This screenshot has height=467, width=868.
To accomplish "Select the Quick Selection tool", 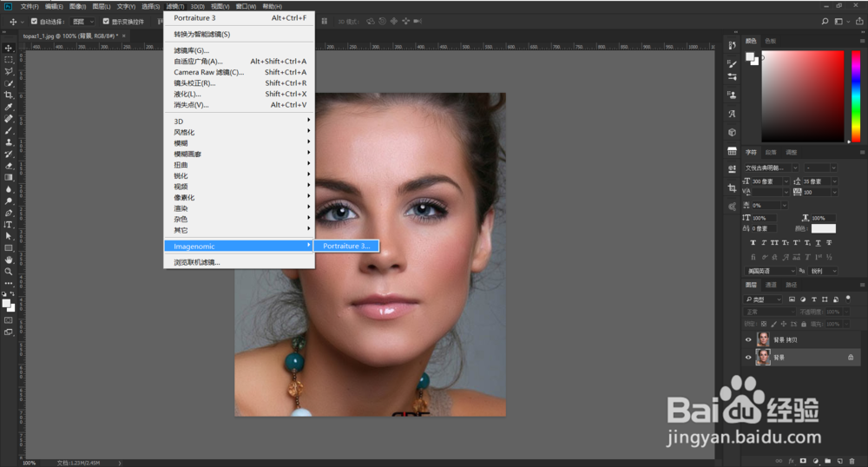I will tap(9, 83).
